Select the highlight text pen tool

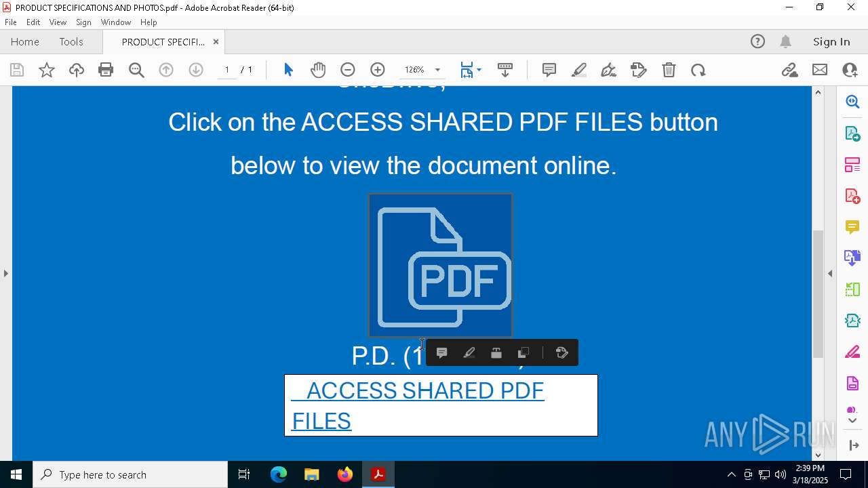[579, 70]
